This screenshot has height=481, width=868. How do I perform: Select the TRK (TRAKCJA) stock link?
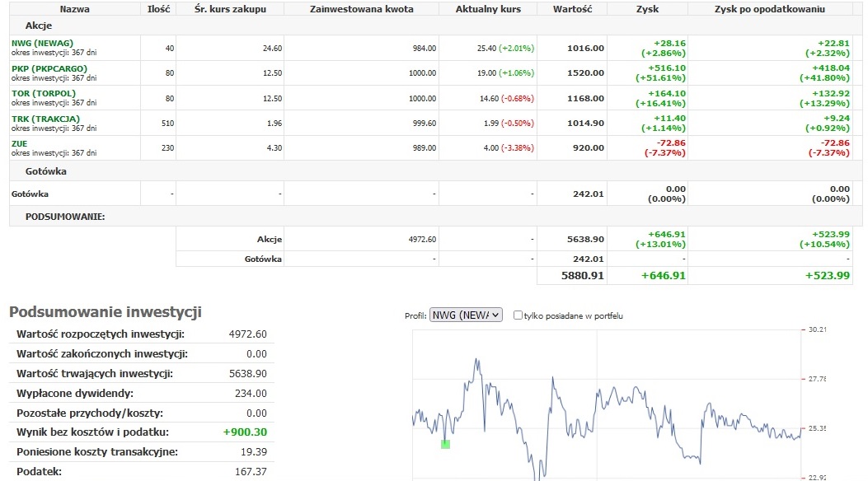[x=45, y=119]
